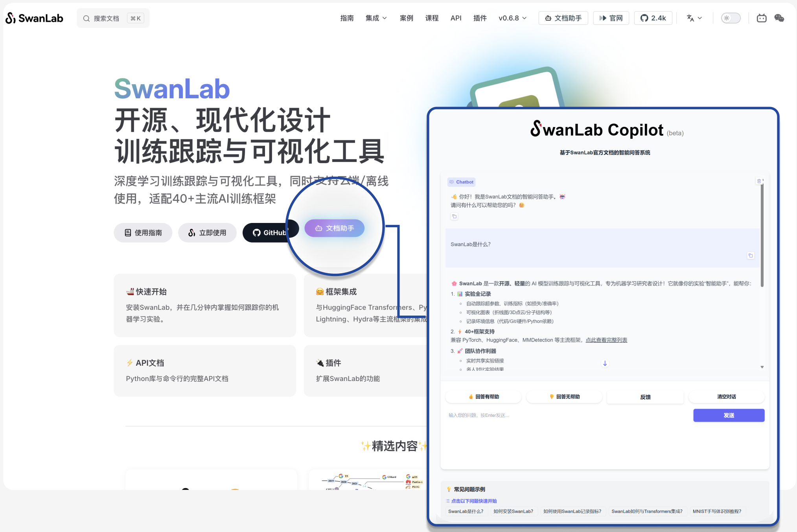
Task: Follow the 点此查看完整列表 link
Action: point(606,340)
